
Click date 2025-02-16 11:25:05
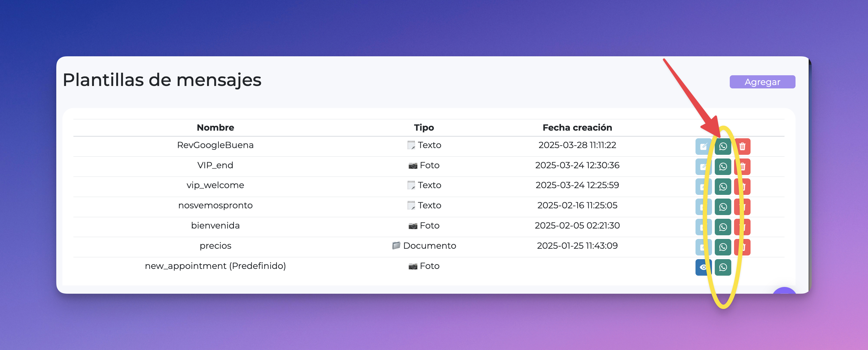(x=577, y=205)
